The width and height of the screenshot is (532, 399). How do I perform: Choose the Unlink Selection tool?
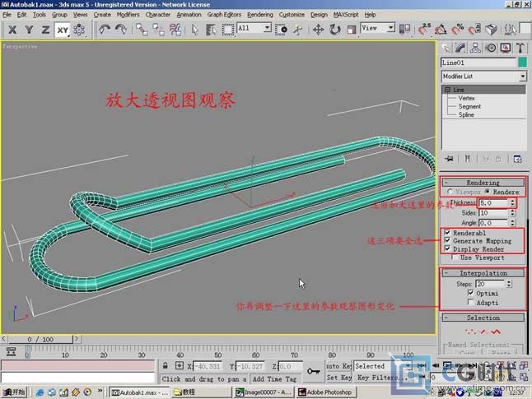(x=158, y=30)
